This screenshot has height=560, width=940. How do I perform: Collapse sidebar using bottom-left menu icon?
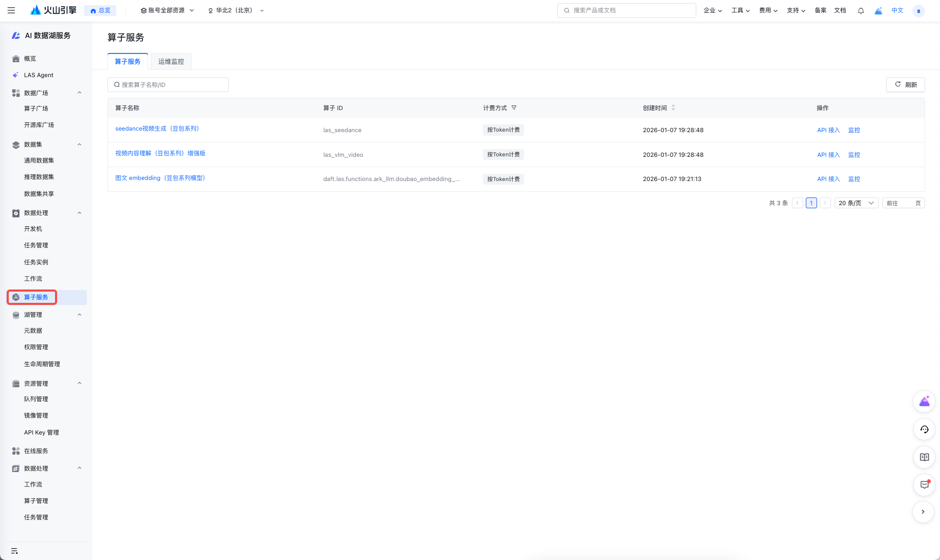click(14, 551)
